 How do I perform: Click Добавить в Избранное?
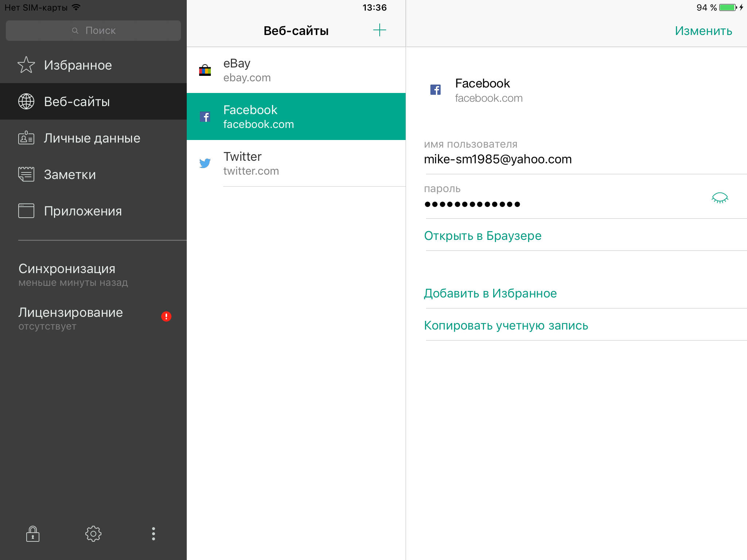(491, 293)
